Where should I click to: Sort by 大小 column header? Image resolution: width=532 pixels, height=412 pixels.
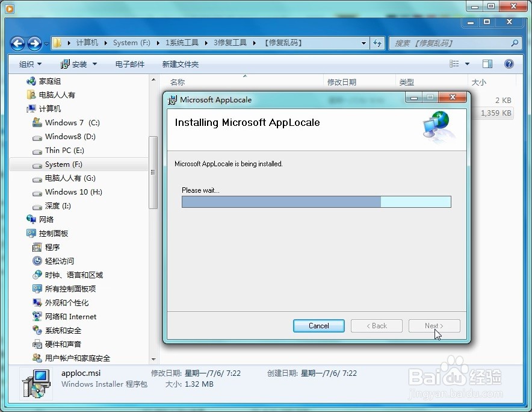point(492,82)
